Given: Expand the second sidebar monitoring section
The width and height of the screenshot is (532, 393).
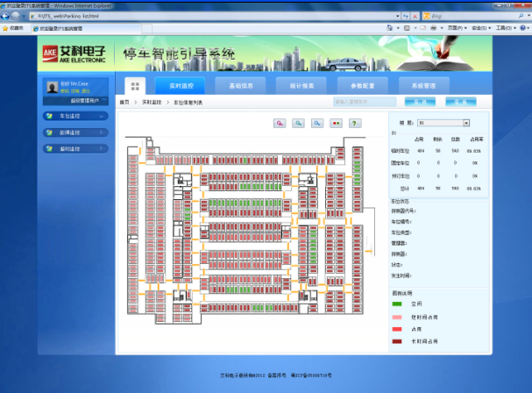Looking at the screenshot, I should click(x=79, y=132).
